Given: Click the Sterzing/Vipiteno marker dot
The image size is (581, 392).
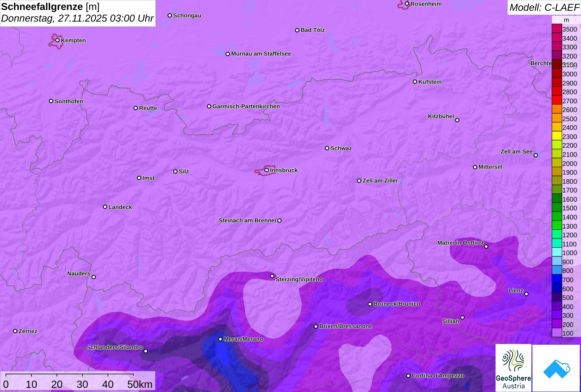Looking at the screenshot, I should point(272,276).
